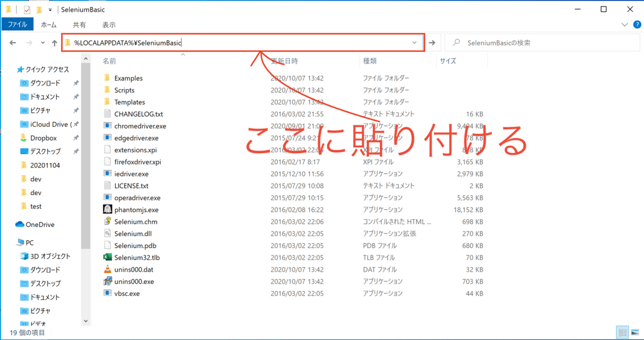644x340 pixels.
Task: Switch to the 表示 ribbon tab
Action: pos(109,25)
